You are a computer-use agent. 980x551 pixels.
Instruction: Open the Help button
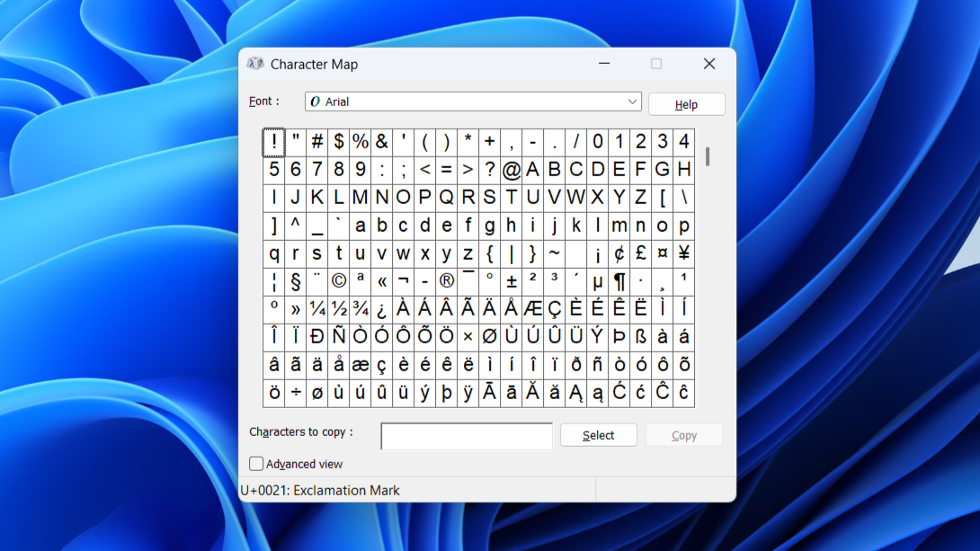click(x=686, y=104)
